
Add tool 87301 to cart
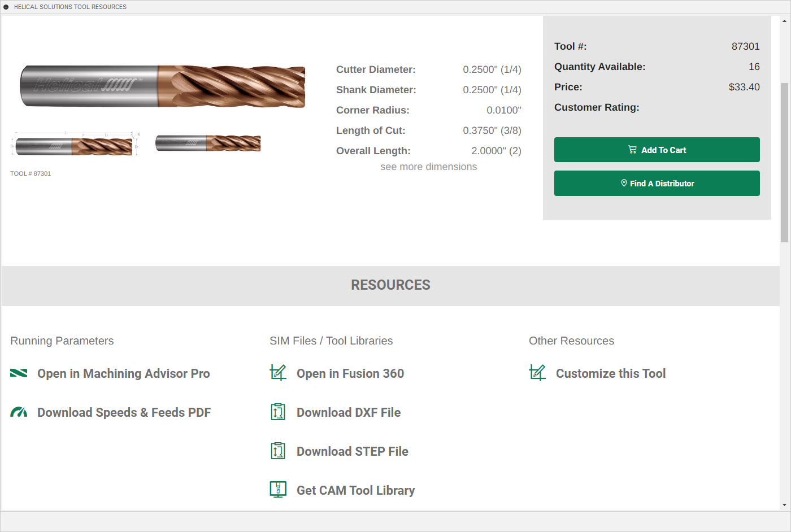657,150
